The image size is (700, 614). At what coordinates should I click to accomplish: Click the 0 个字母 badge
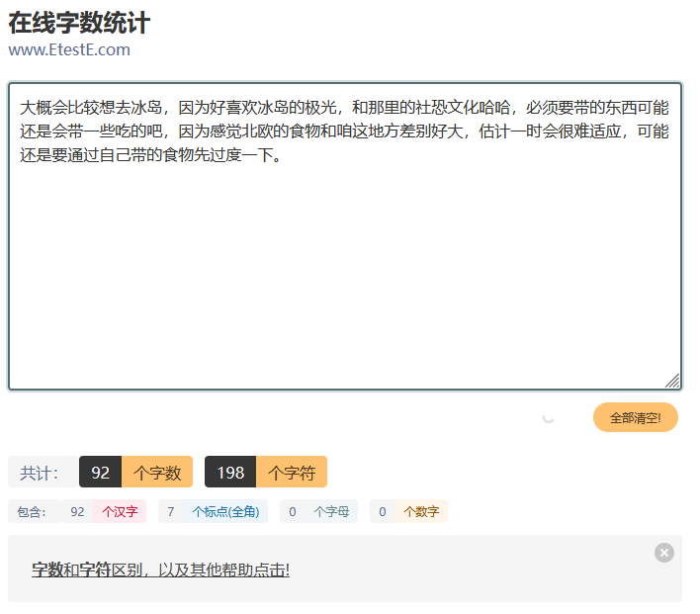[x=318, y=511]
